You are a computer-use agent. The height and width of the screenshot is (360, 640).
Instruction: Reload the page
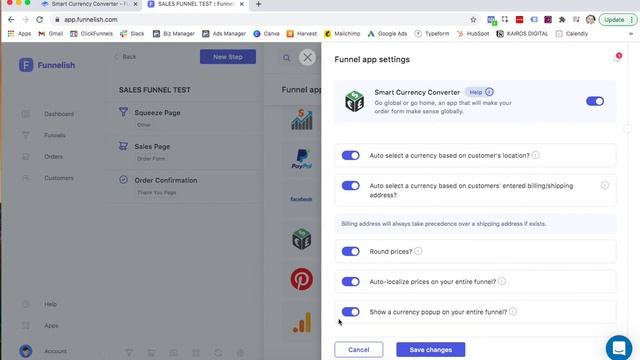tap(40, 20)
